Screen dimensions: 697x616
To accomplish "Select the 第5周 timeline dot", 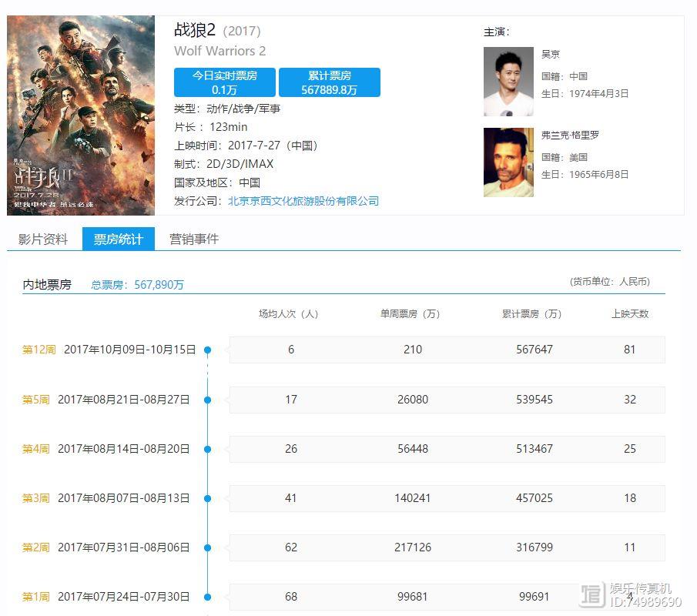I will pyautogui.click(x=207, y=400).
